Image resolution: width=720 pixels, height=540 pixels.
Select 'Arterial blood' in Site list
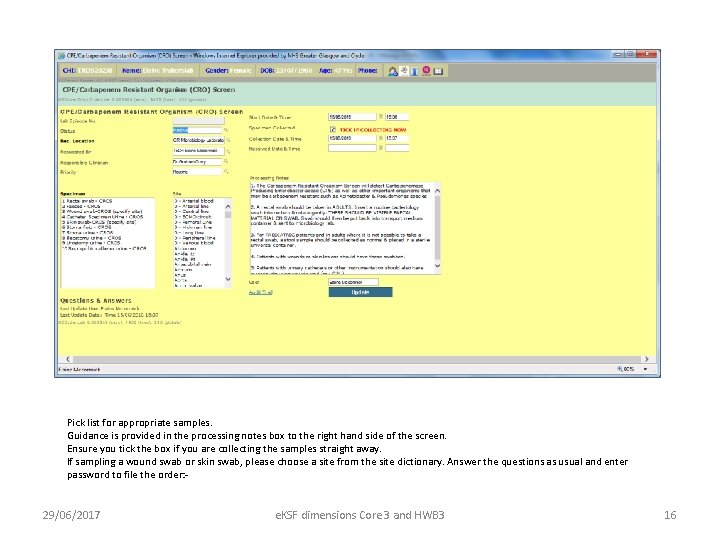[194, 201]
